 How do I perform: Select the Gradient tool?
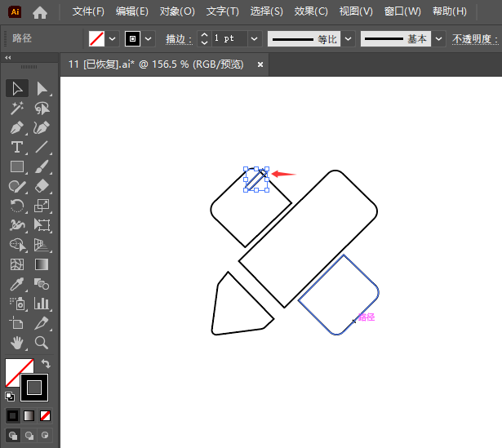click(42, 264)
